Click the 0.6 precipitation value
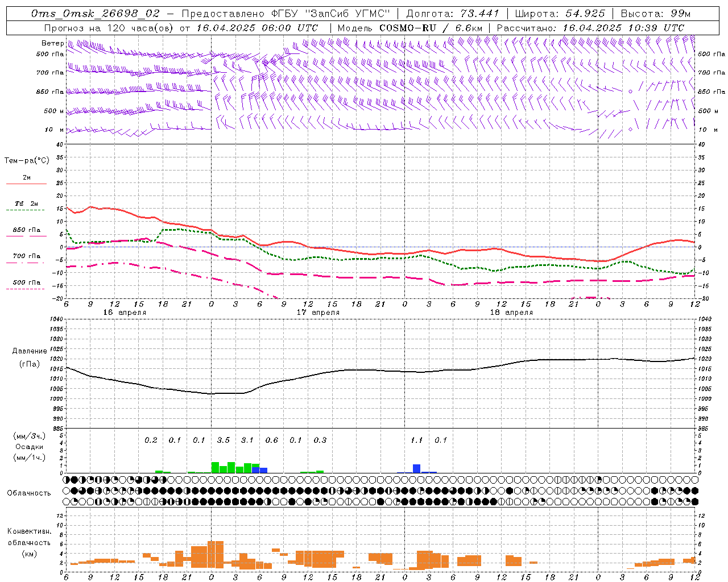The image size is (728, 582). click(272, 440)
